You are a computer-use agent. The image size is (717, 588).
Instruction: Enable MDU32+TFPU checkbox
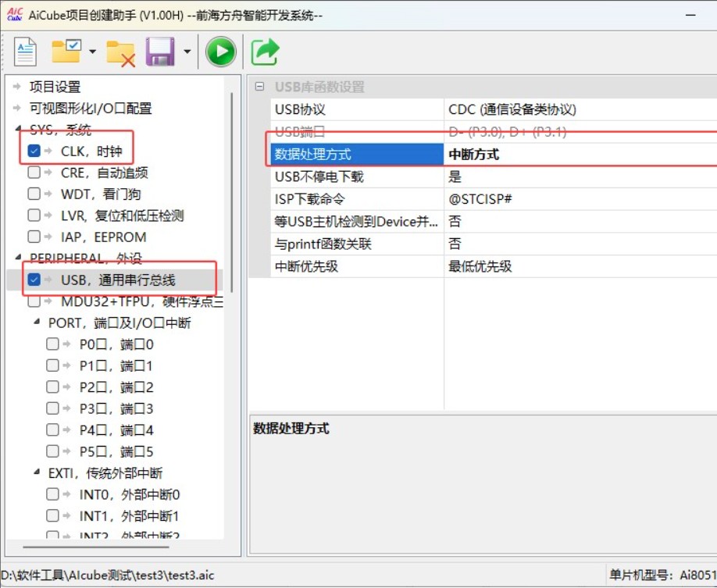(x=34, y=301)
